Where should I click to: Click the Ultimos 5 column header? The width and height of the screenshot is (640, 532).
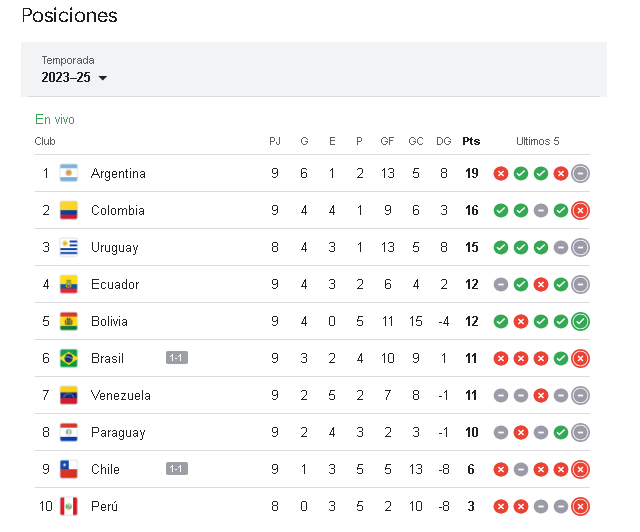[538, 141]
